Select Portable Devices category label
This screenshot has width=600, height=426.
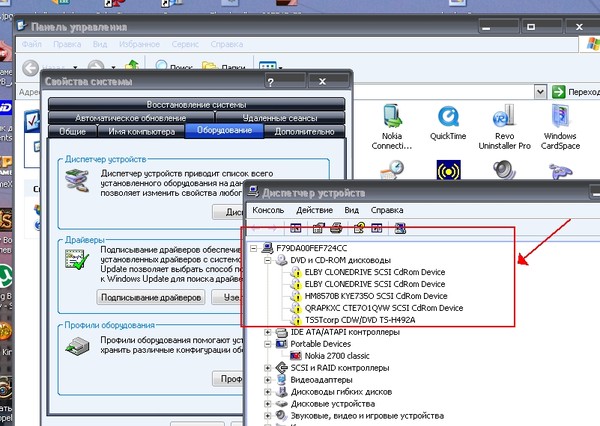click(321, 344)
